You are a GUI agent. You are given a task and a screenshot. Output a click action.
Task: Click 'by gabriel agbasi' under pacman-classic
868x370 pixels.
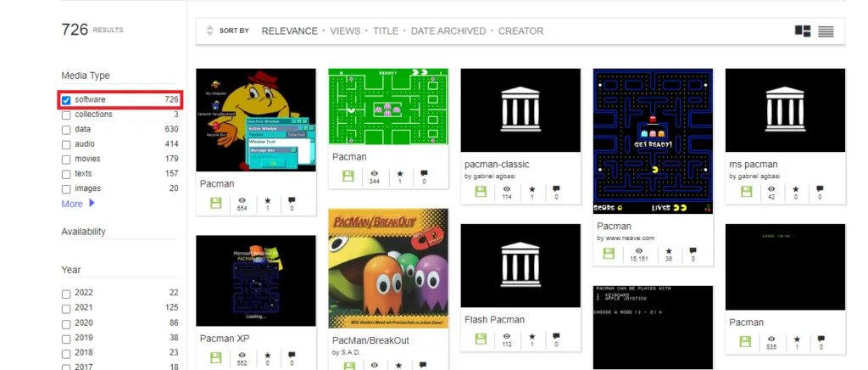(x=490, y=177)
